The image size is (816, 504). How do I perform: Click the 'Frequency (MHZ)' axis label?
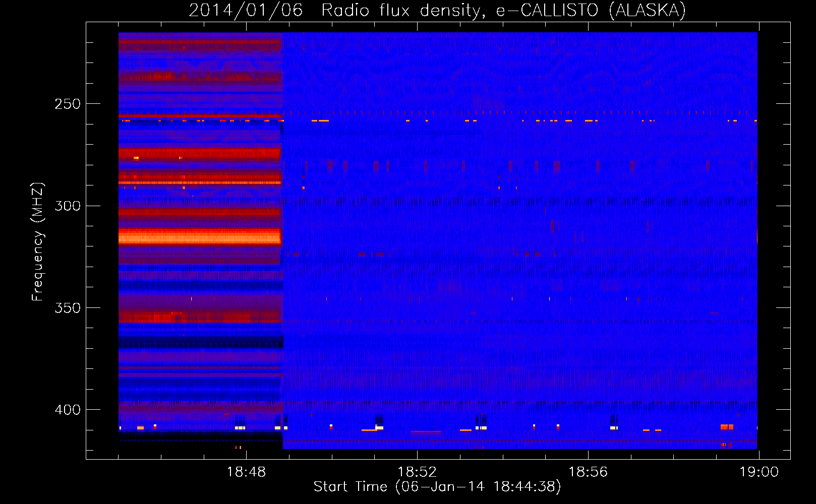(x=38, y=241)
